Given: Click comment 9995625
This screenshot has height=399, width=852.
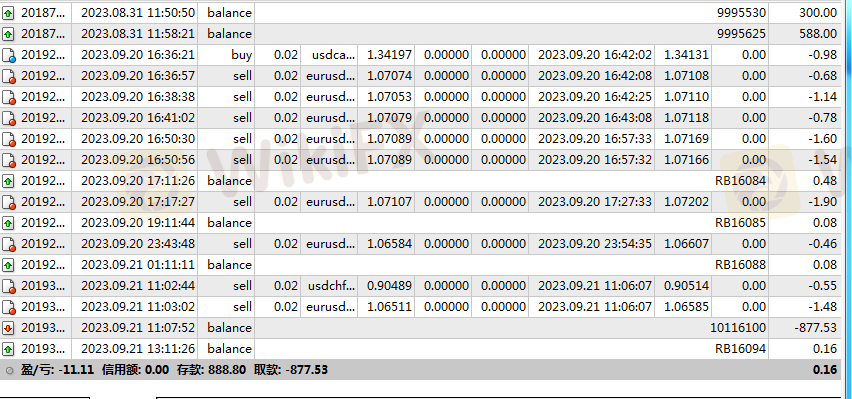Looking at the screenshot, I should coord(741,34).
